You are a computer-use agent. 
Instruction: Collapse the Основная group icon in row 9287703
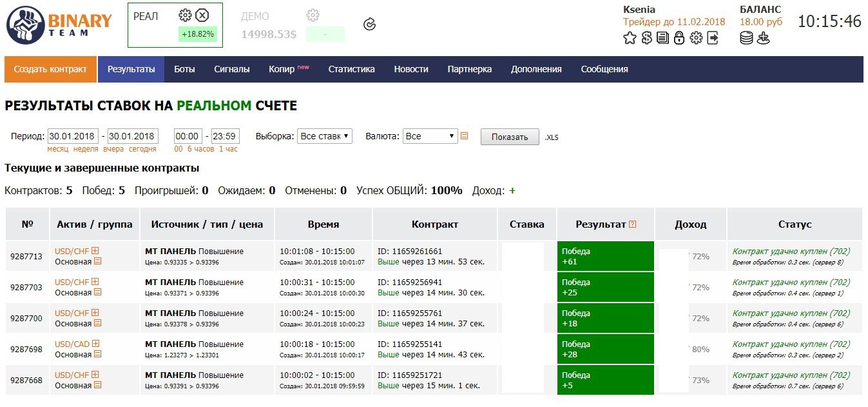click(x=98, y=292)
